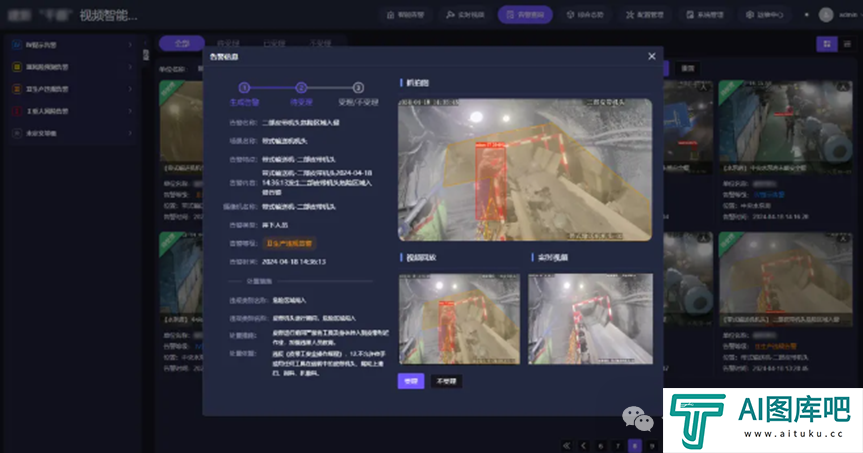Screen dimensions: 863x453
Task: Open the alarm card dated 13:28
Action: click(786, 302)
